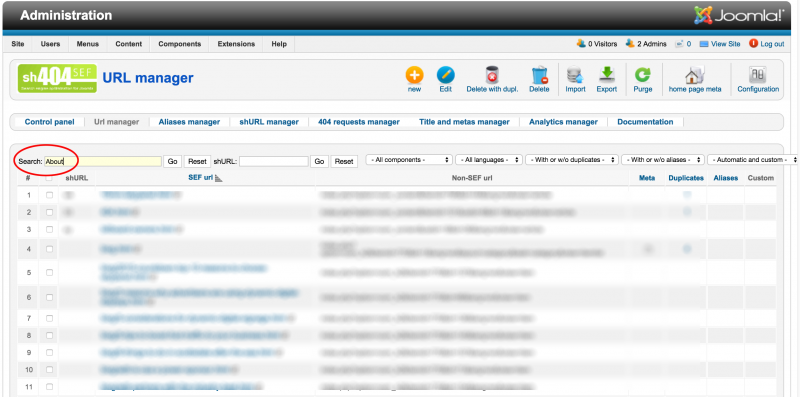Click Delete with dupl. trash icon
This screenshot has width=800, height=397.
492,76
